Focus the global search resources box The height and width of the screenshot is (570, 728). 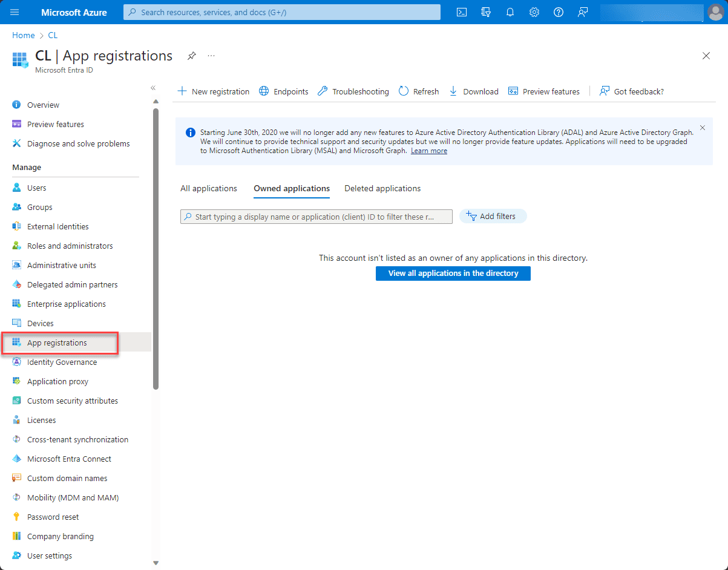tap(282, 12)
